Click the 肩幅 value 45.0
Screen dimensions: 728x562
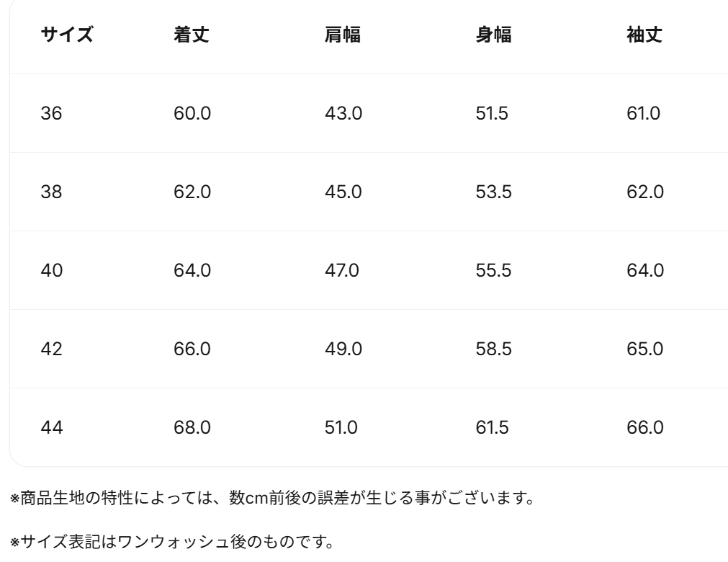pos(343,192)
